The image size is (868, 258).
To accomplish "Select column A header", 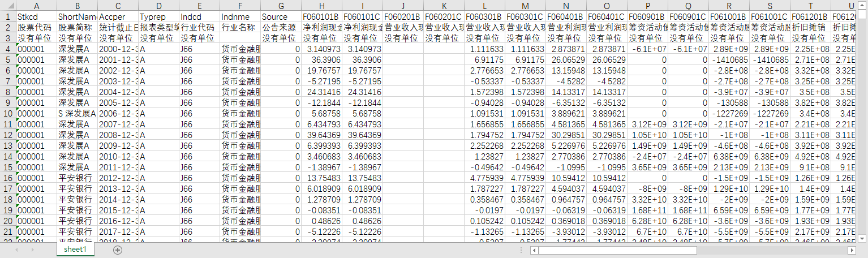I will pos(36,6).
